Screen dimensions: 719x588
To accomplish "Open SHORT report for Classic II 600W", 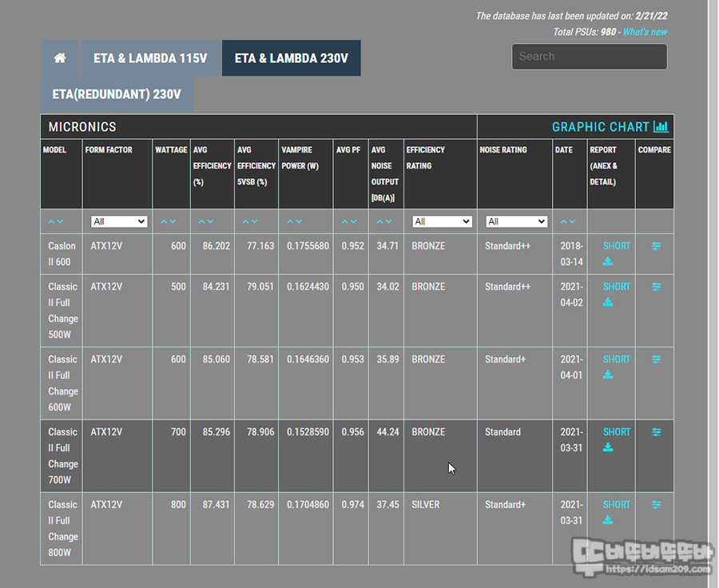I will (616, 360).
